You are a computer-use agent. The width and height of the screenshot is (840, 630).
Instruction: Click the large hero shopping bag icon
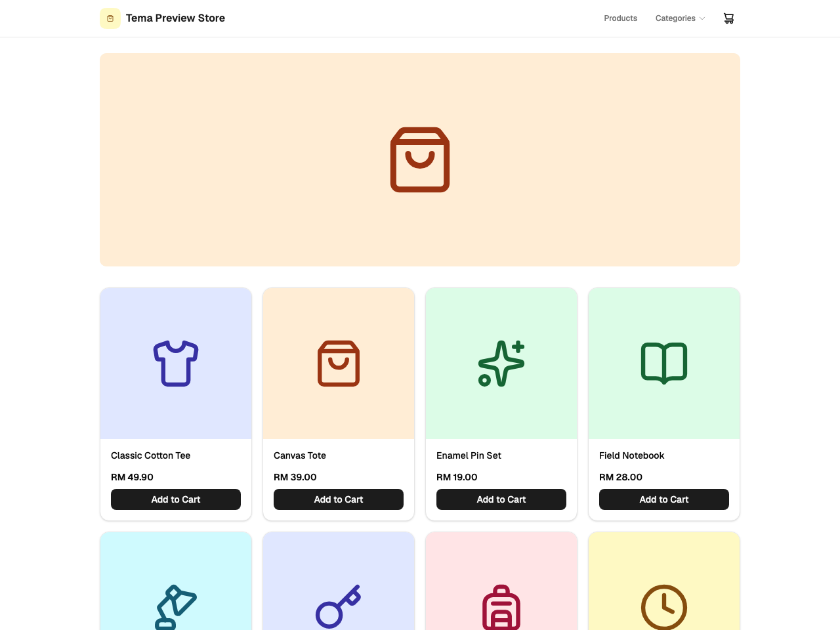click(420, 159)
